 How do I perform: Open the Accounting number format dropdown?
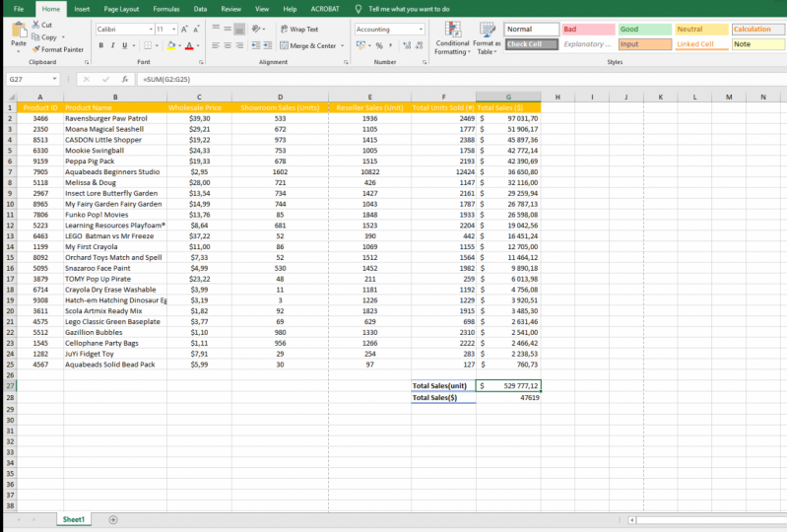click(x=421, y=30)
